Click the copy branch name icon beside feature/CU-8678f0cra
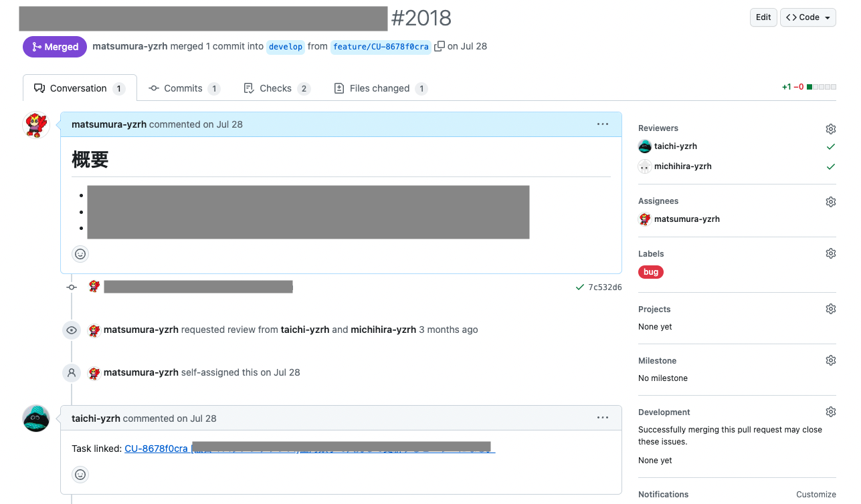The width and height of the screenshot is (861, 504). pyautogui.click(x=439, y=47)
